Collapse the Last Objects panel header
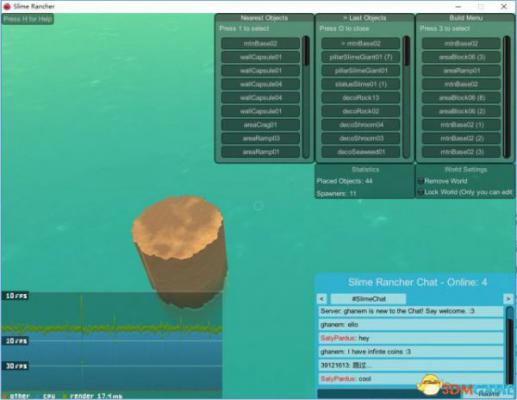Viewport: 517px width, 400px height. pyautogui.click(x=365, y=18)
